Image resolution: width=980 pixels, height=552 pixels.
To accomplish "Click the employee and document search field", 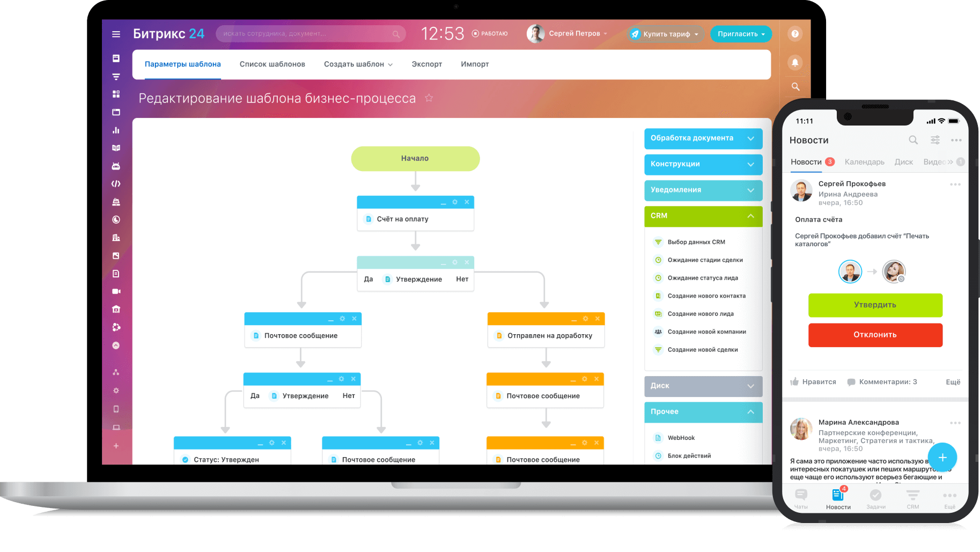I will pyautogui.click(x=311, y=34).
